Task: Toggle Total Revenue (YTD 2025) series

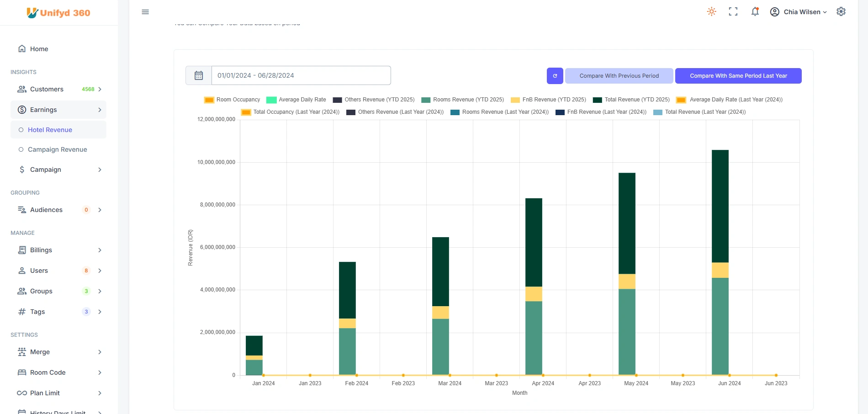Action: (631, 100)
